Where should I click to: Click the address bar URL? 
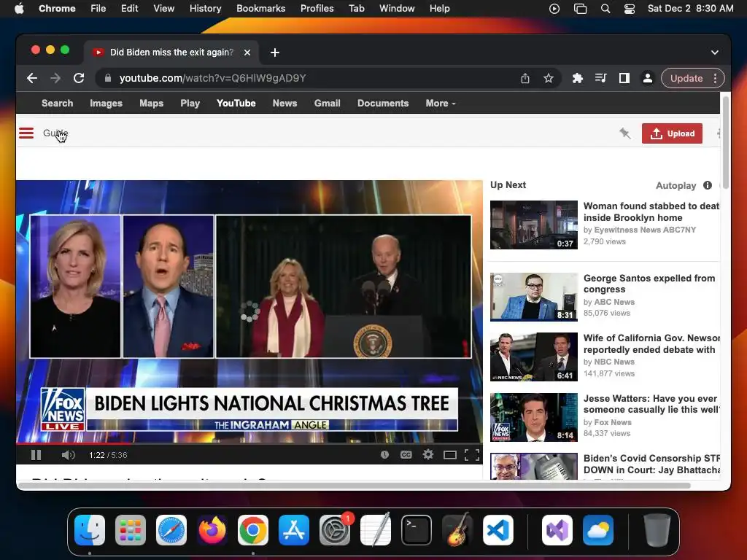(x=212, y=78)
